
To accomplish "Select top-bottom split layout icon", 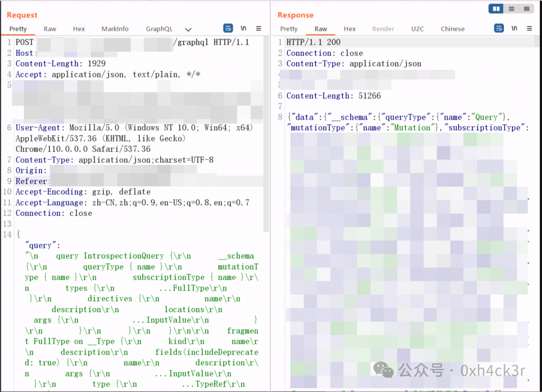I will 511,9.
